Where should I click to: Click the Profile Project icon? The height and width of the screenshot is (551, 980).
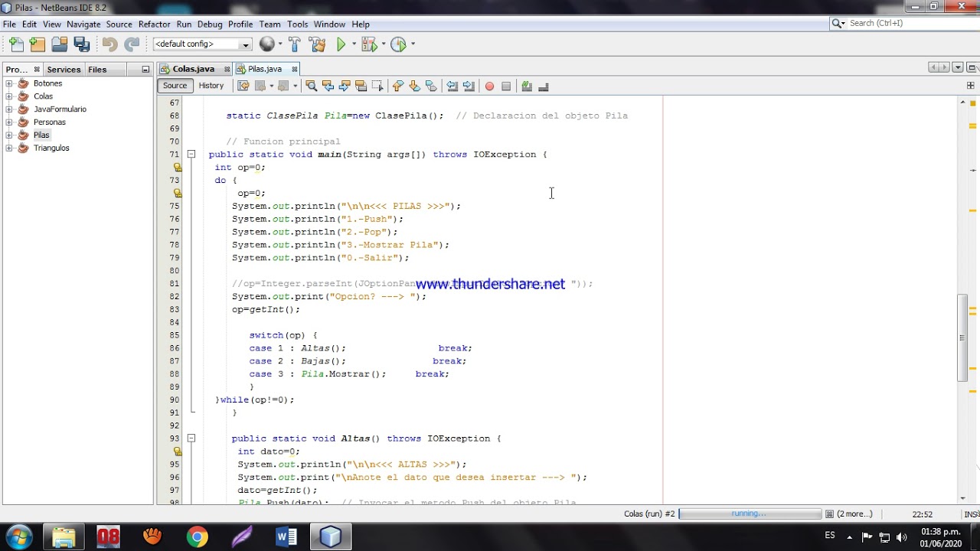[398, 44]
